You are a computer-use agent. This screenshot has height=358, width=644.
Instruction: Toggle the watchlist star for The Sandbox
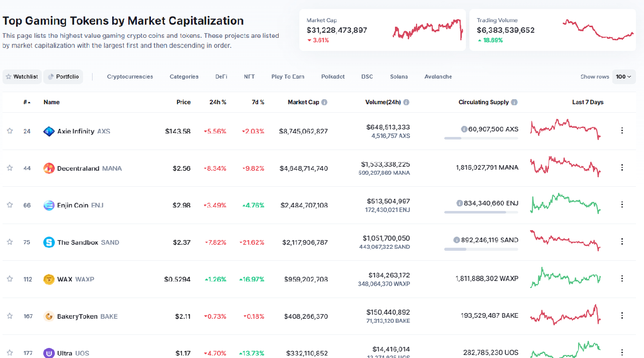pos(9,242)
